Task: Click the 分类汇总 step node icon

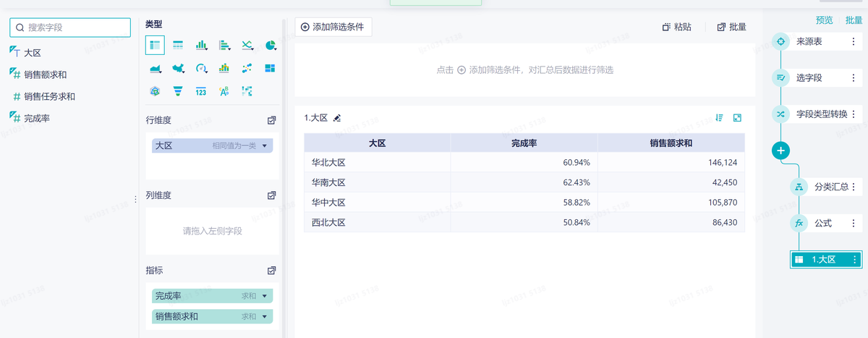Action: [799, 187]
